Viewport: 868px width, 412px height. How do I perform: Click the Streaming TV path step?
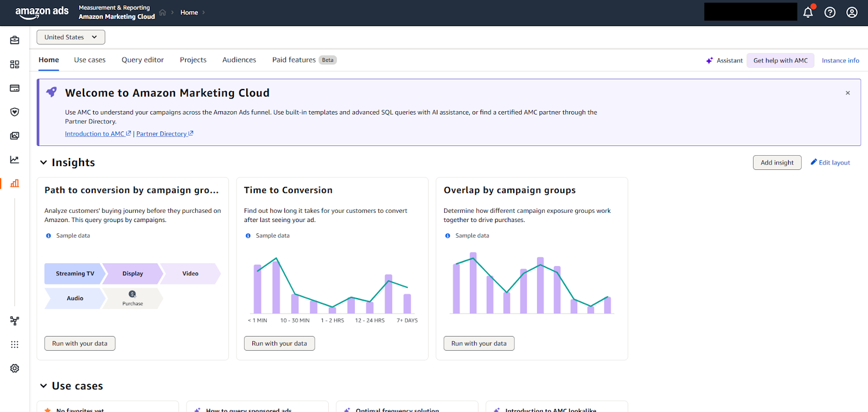pyautogui.click(x=75, y=274)
